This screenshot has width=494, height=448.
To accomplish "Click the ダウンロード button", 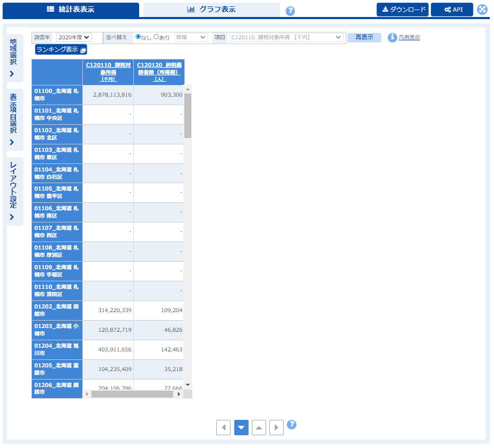I will [x=402, y=10].
